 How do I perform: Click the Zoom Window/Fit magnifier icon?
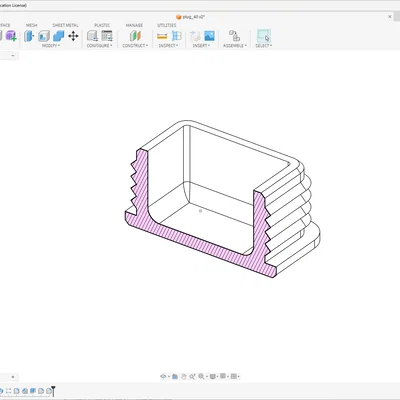coord(201,376)
